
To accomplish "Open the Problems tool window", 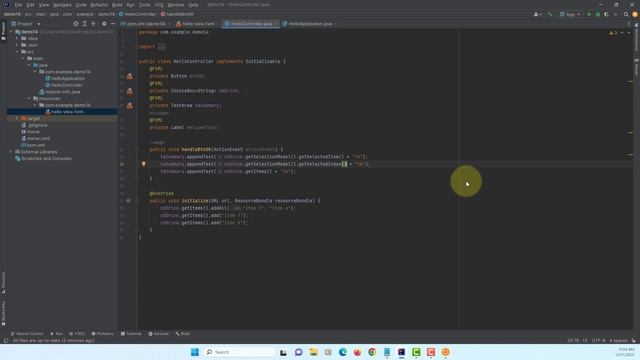I will 102,334.
